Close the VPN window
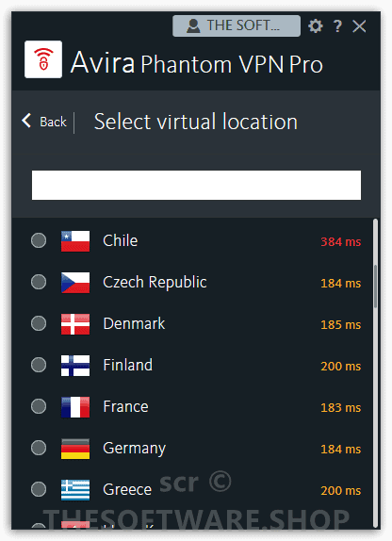The image size is (392, 541). click(359, 25)
